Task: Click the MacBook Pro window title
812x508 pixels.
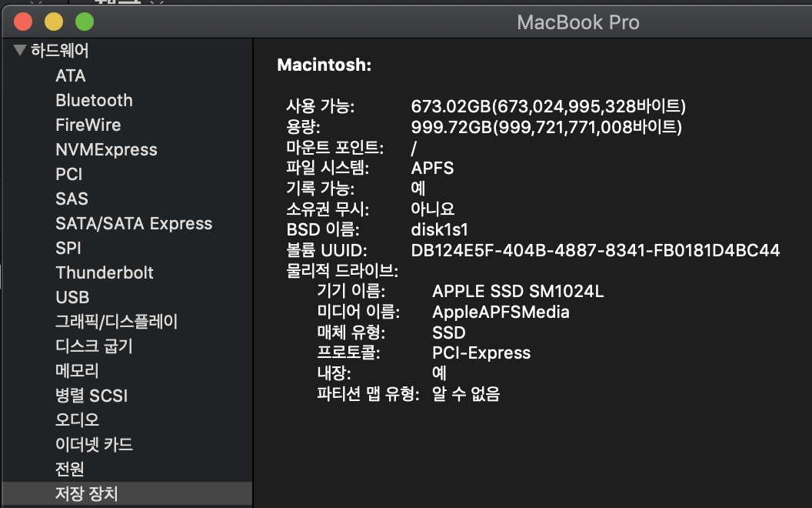Action: click(578, 22)
